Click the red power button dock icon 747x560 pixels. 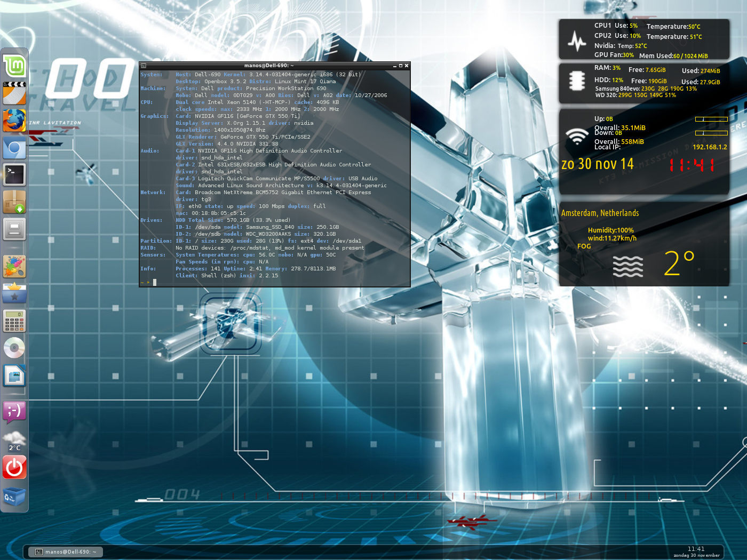click(14, 468)
